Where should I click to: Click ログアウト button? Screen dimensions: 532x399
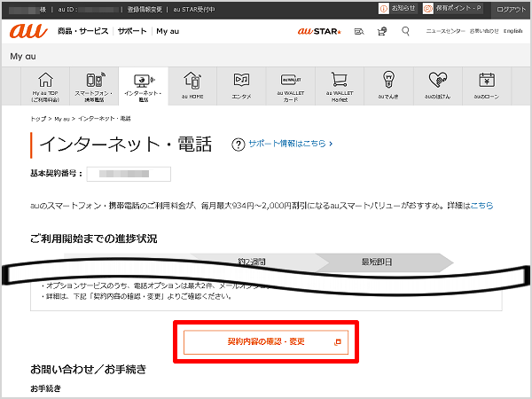(x=511, y=10)
